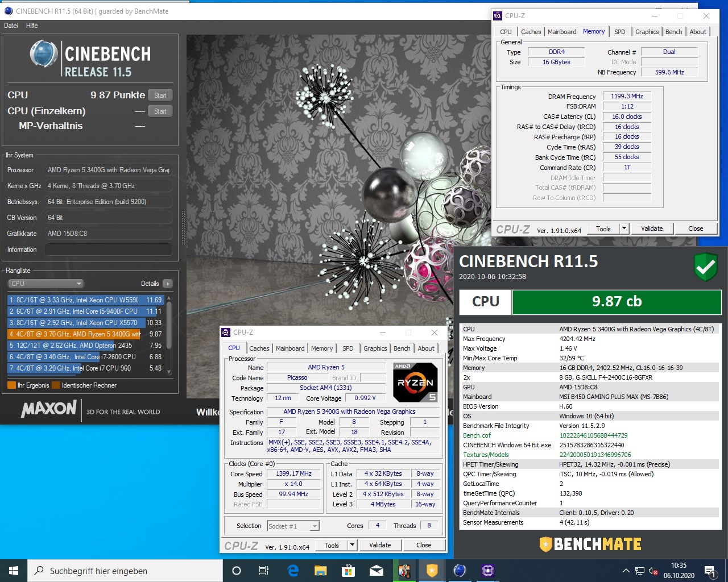Switch to CPU tab in upper CPU-Z

(x=506, y=32)
